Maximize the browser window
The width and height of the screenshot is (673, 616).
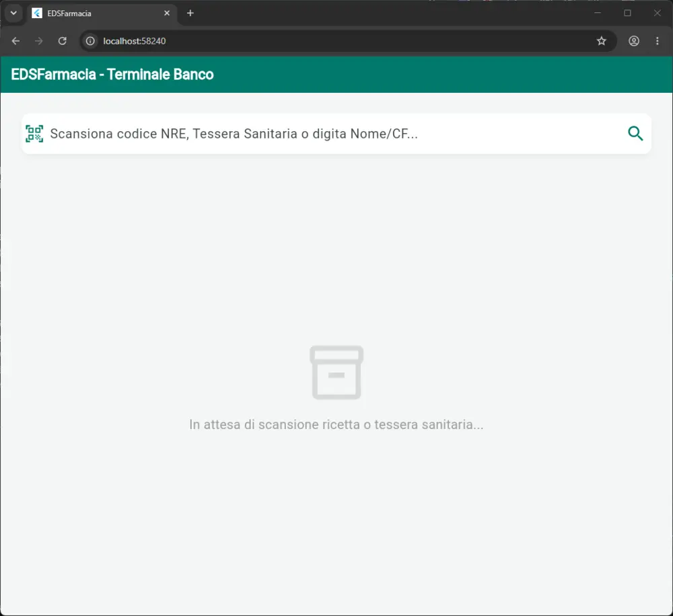627,13
